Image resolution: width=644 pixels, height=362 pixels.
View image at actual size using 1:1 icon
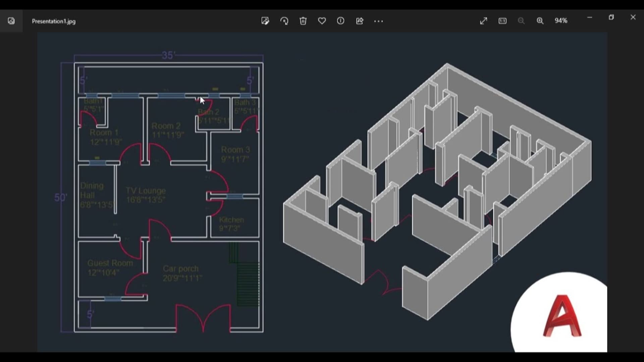pyautogui.click(x=502, y=21)
